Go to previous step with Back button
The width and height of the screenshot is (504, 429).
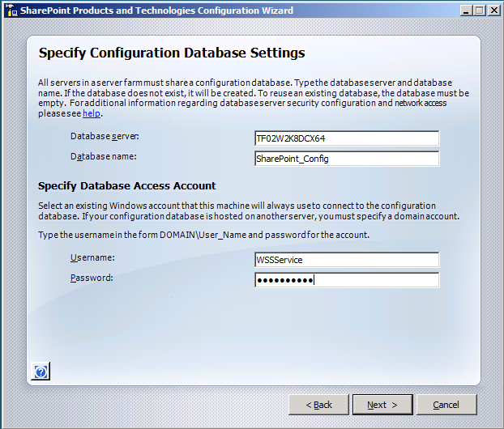pos(319,405)
